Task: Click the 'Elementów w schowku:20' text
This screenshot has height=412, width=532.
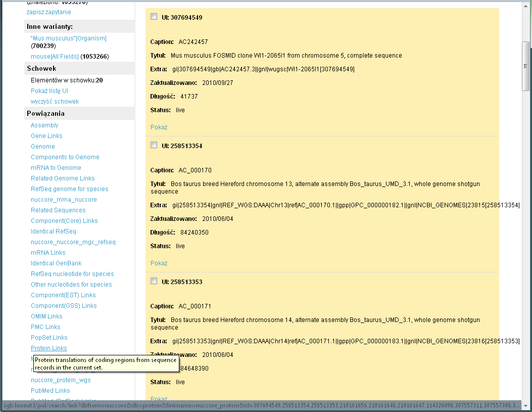Action: [x=67, y=80]
